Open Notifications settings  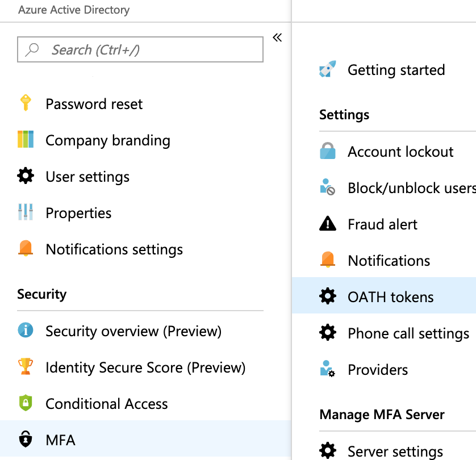coord(114,249)
